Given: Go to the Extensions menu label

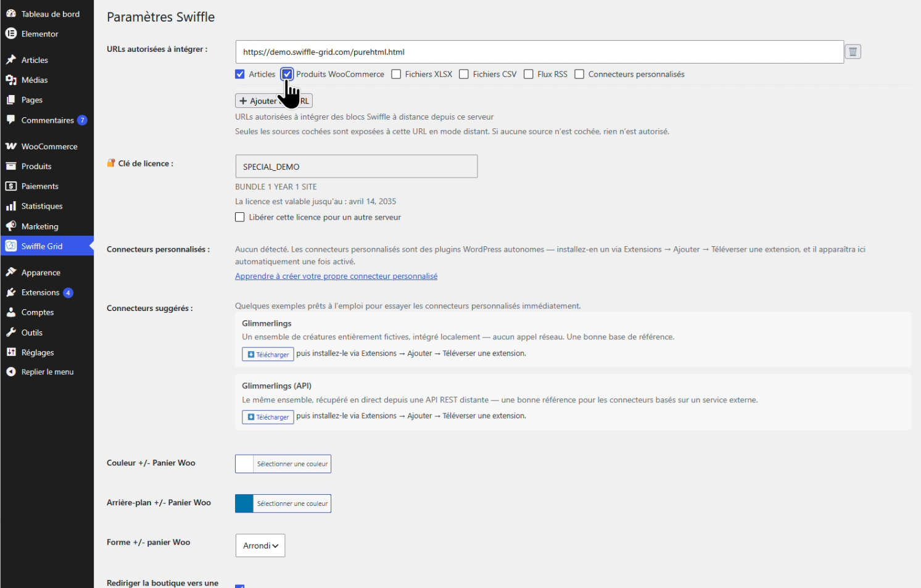Looking at the screenshot, I should (41, 292).
